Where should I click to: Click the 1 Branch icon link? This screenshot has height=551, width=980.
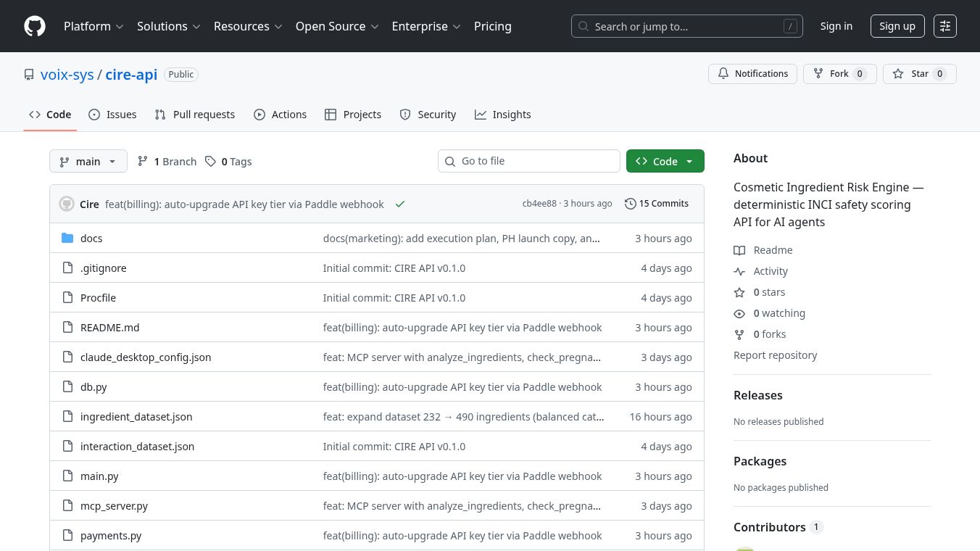167,162
